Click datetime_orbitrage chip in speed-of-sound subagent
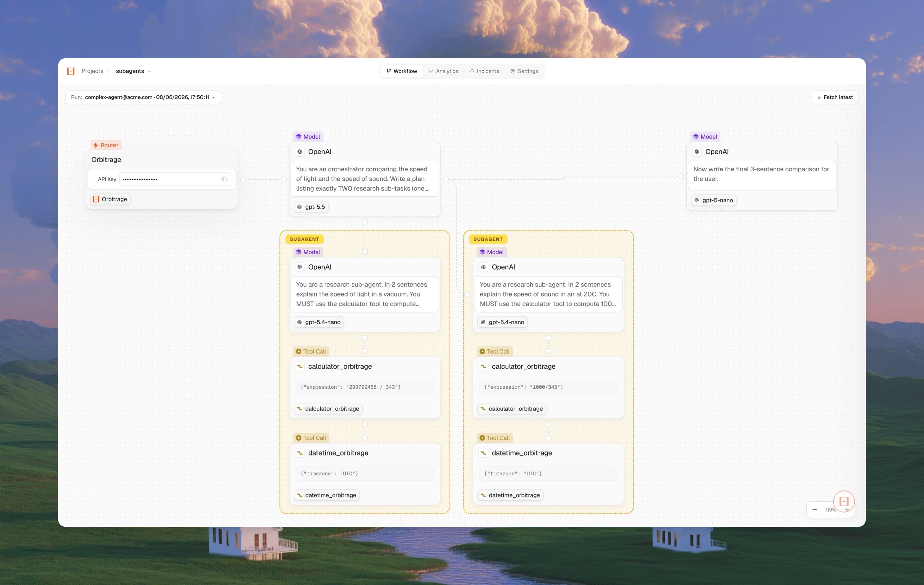The width and height of the screenshot is (924, 585). (x=510, y=495)
